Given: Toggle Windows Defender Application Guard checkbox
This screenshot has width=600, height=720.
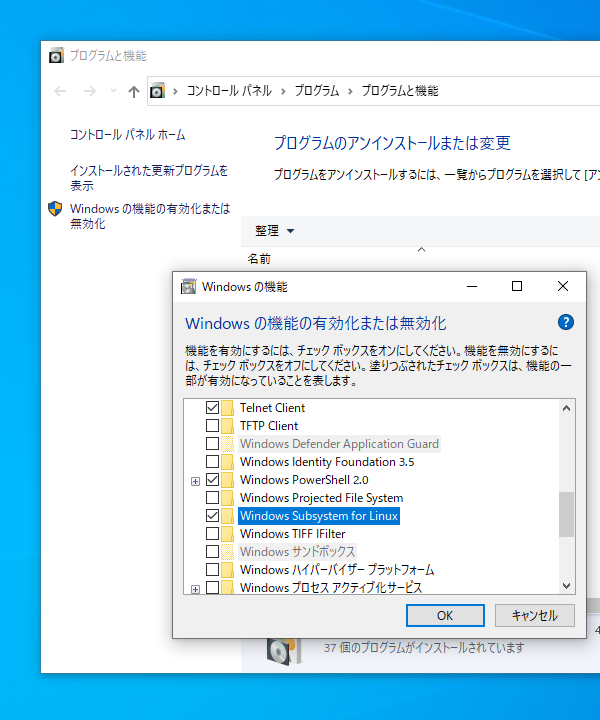Looking at the screenshot, I should tap(212, 444).
